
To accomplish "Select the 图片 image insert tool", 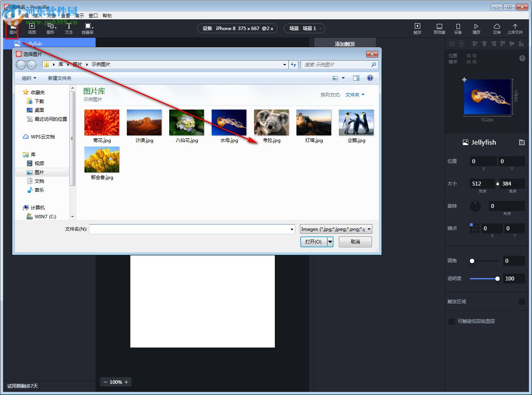I will coord(13,29).
